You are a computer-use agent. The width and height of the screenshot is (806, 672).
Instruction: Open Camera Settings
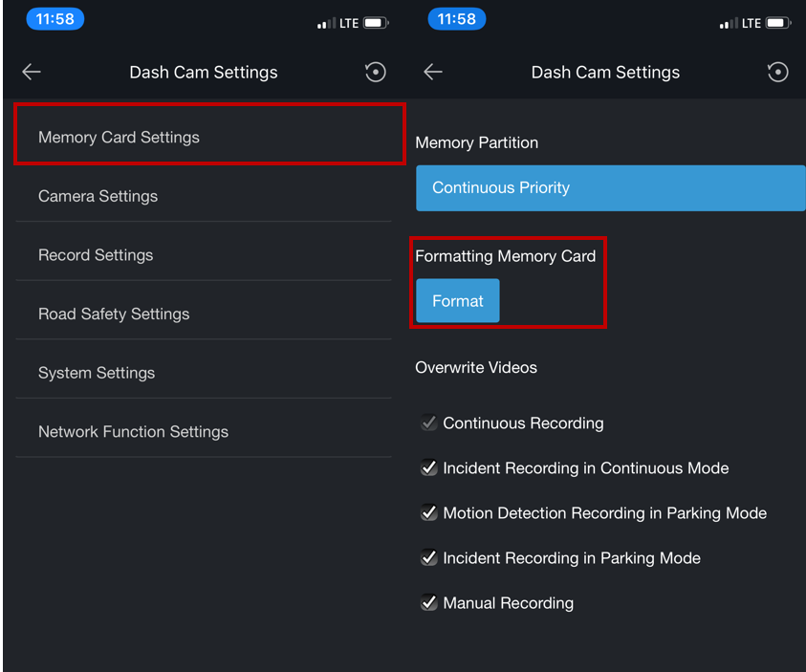point(204,196)
